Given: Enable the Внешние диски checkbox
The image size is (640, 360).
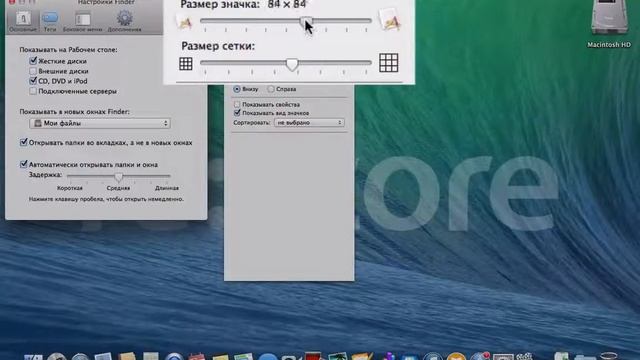Looking at the screenshot, I should point(33,71).
